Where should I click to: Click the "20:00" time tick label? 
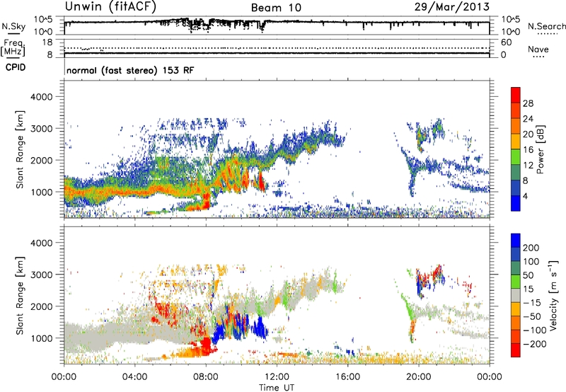418,377
